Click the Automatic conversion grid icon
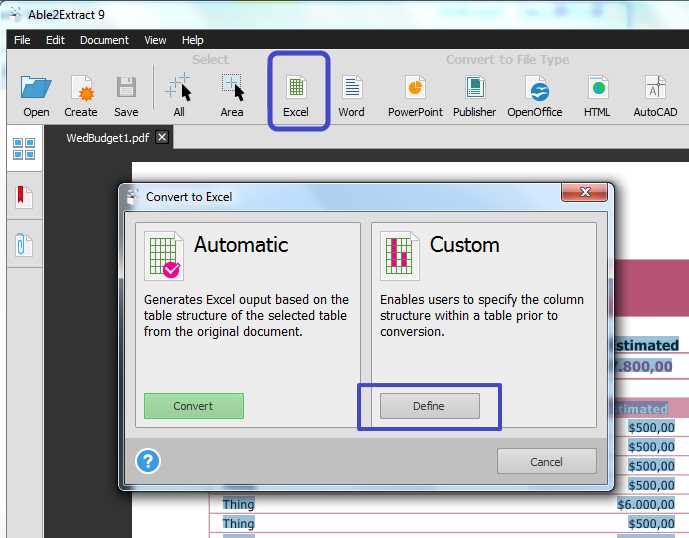Image resolution: width=689 pixels, height=538 pixels. point(163,256)
